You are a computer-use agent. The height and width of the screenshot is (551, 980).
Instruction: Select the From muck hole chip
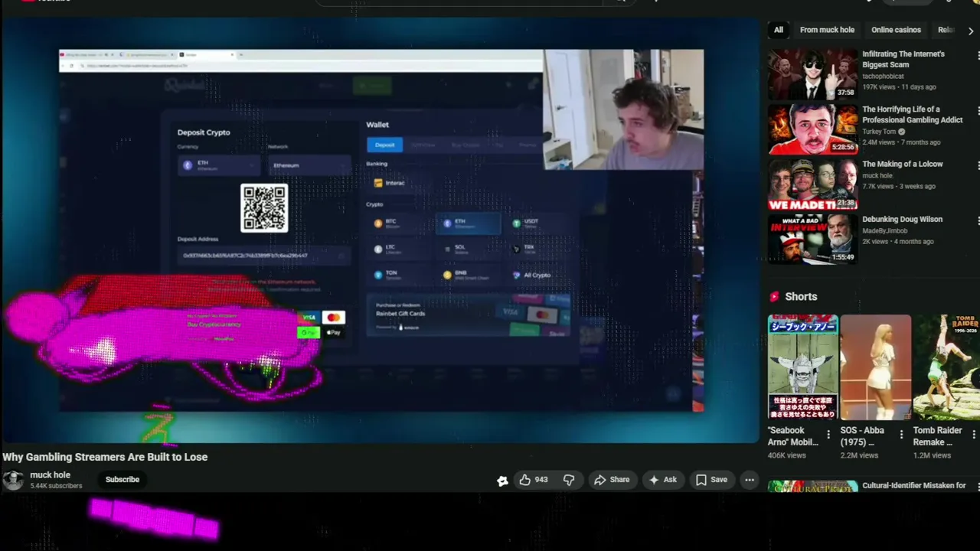(827, 30)
